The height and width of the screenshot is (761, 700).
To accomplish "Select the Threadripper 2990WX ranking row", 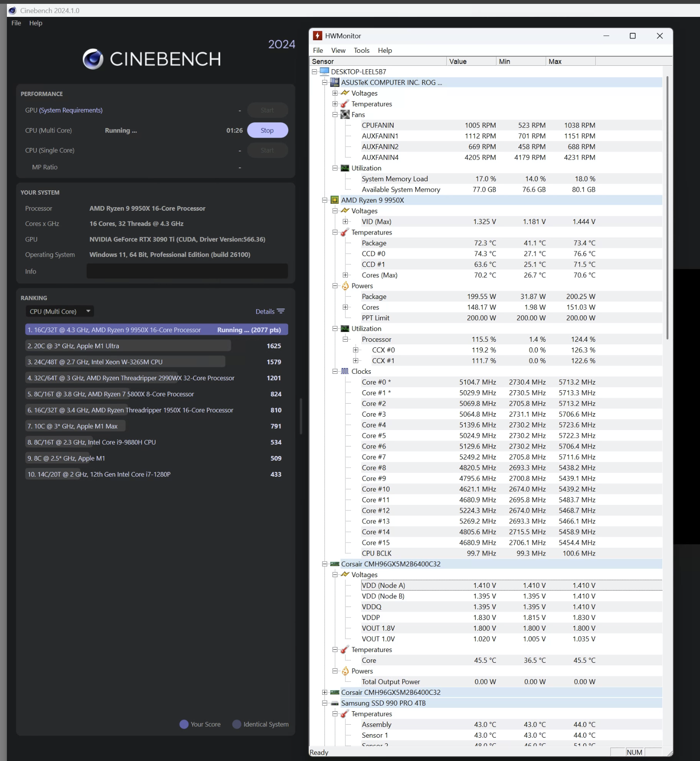I will pos(157,378).
